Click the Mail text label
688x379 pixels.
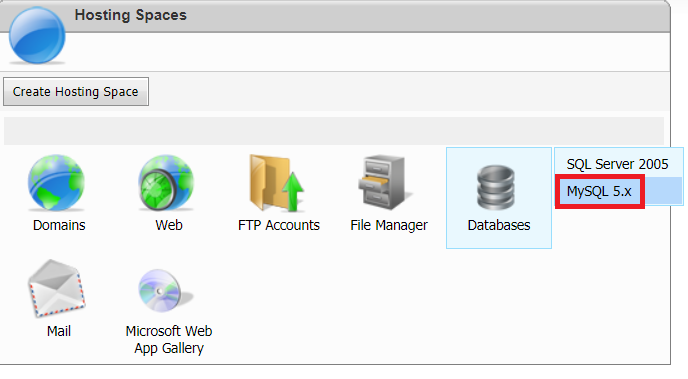(59, 331)
